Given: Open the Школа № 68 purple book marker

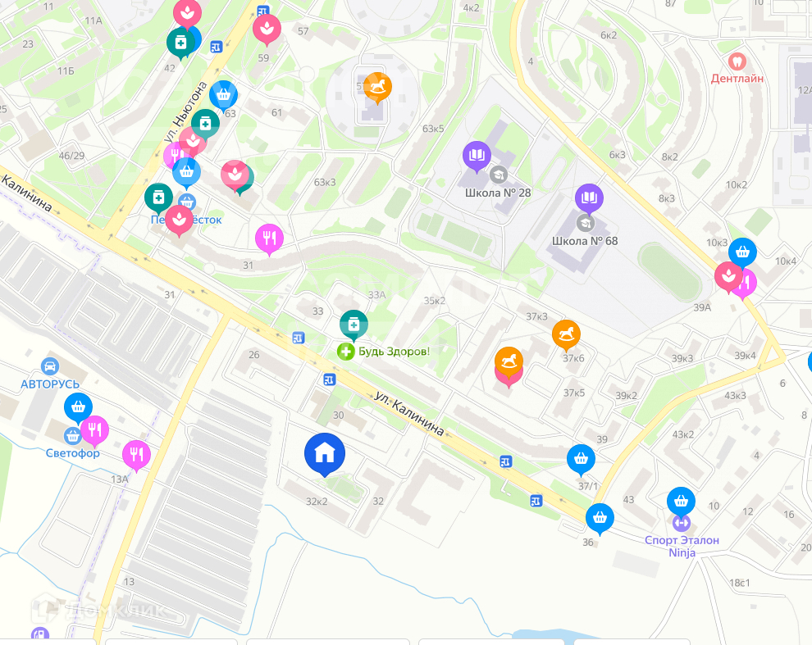Looking at the screenshot, I should coord(589,199).
